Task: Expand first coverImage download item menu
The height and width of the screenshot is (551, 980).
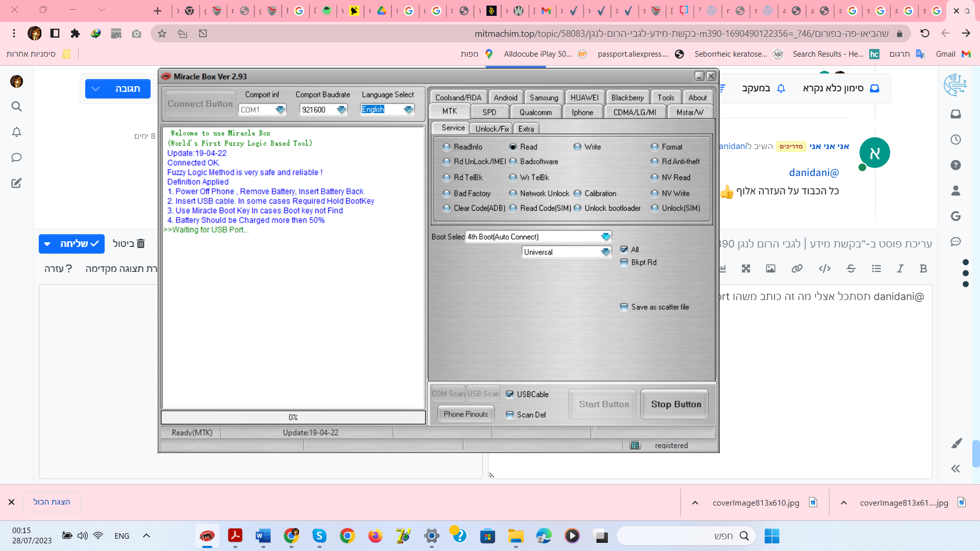Action: tap(695, 503)
